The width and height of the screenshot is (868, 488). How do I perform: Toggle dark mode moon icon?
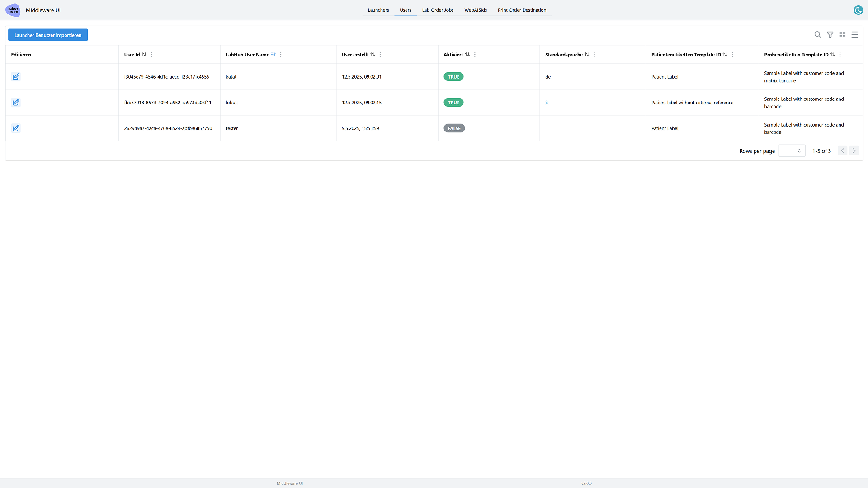point(858,10)
